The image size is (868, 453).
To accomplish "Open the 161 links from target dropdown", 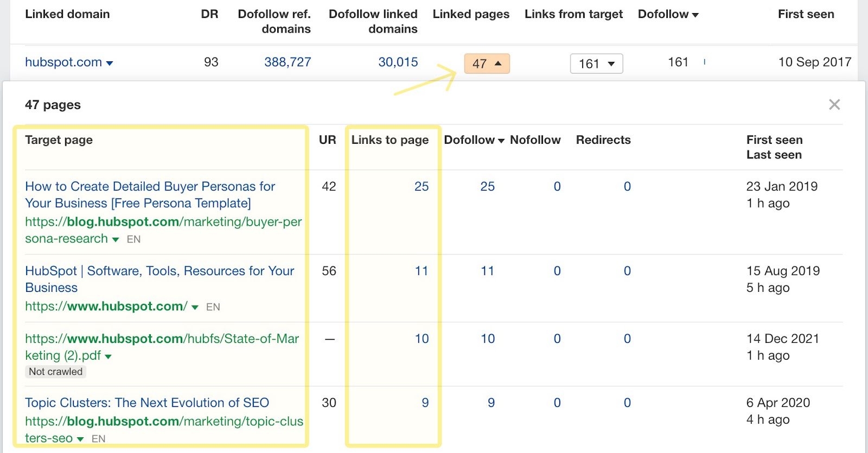I will (596, 63).
